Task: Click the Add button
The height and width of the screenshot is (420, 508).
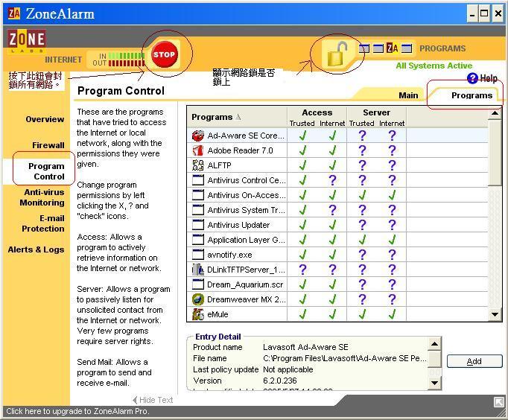Action: tap(474, 361)
